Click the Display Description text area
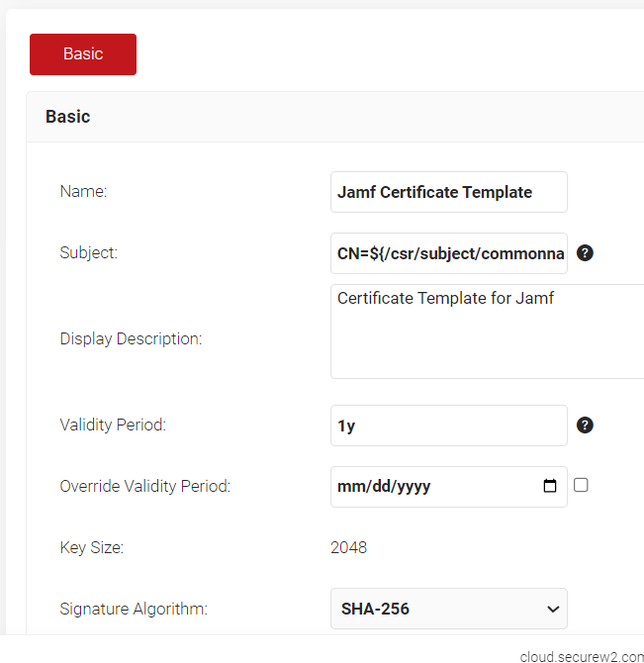This screenshot has width=644, height=663. [487, 331]
